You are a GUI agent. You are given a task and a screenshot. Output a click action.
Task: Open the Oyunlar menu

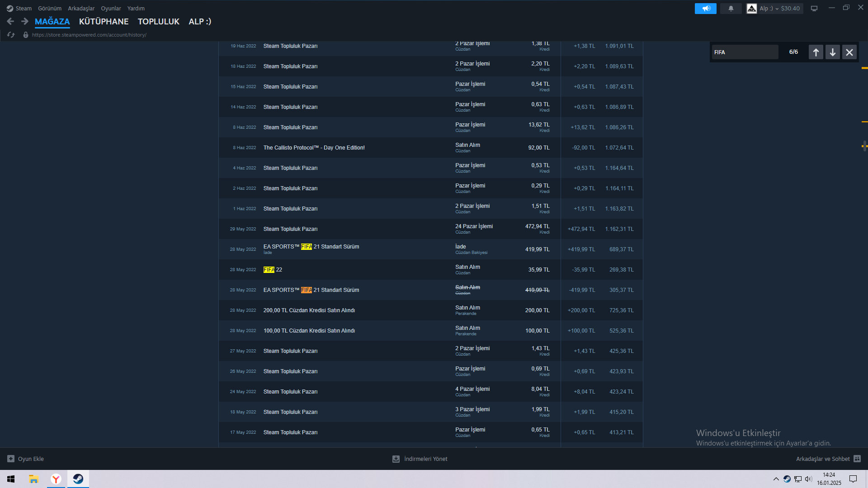coord(111,8)
